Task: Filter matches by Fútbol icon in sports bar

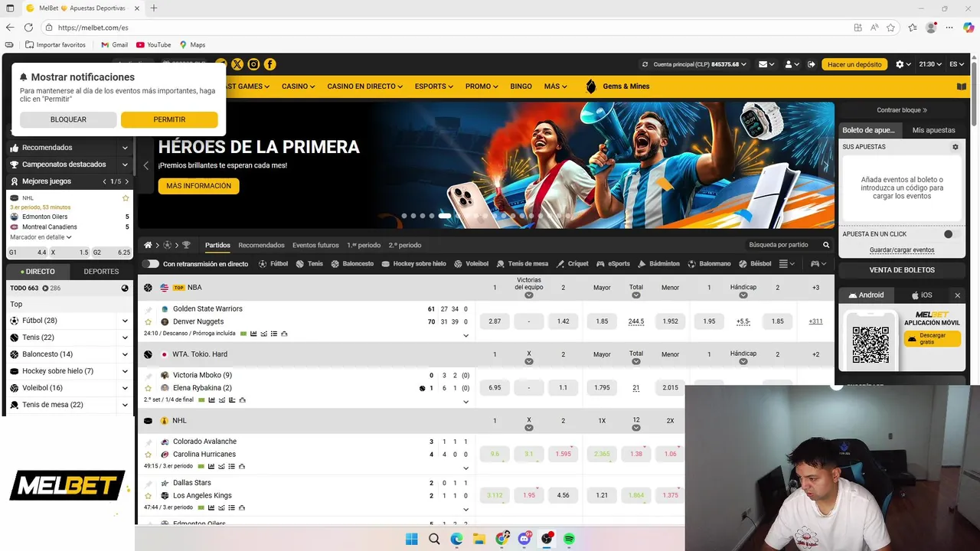Action: 273,263
